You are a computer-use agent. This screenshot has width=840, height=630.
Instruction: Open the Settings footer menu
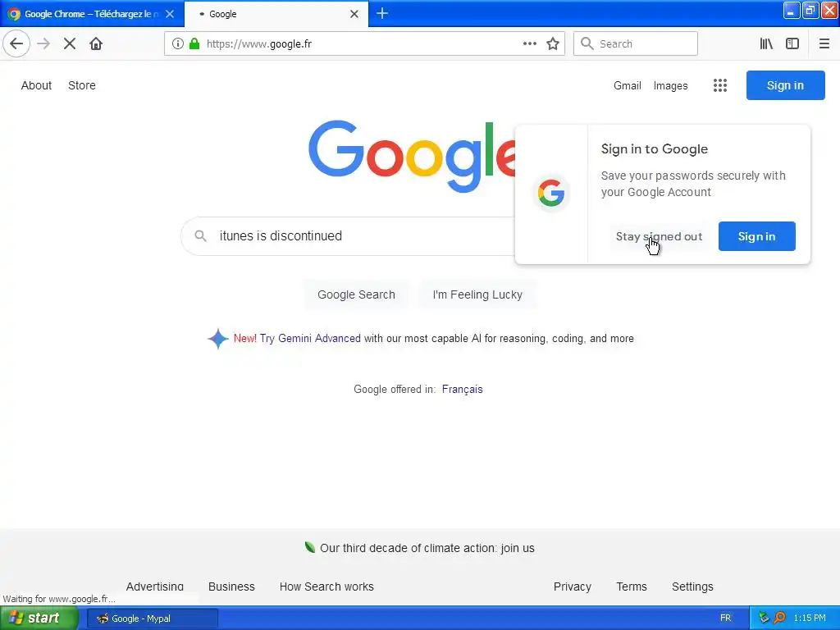[x=692, y=587]
